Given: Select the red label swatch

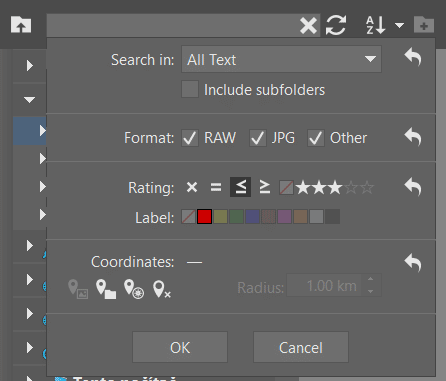Looking at the screenshot, I should [x=204, y=217].
